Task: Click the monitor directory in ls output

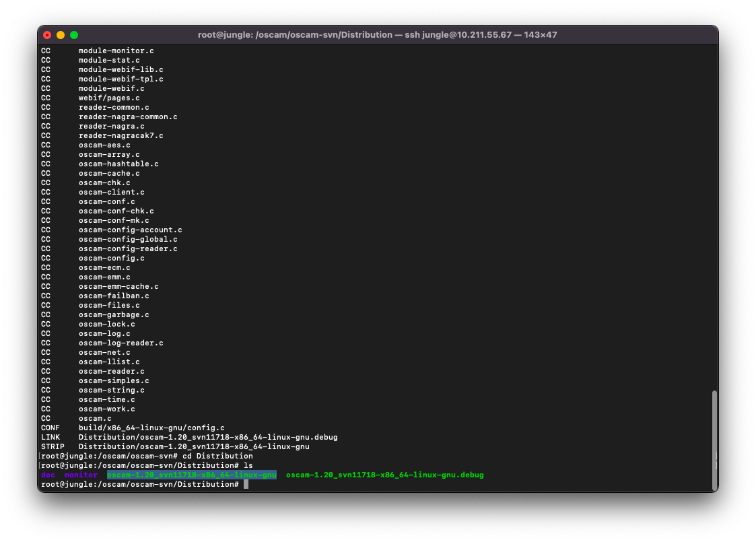Action: coord(81,475)
